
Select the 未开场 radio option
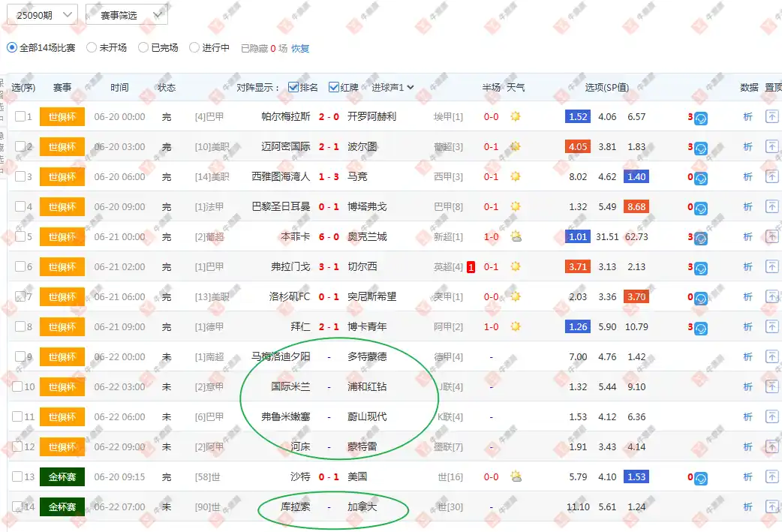(92, 48)
